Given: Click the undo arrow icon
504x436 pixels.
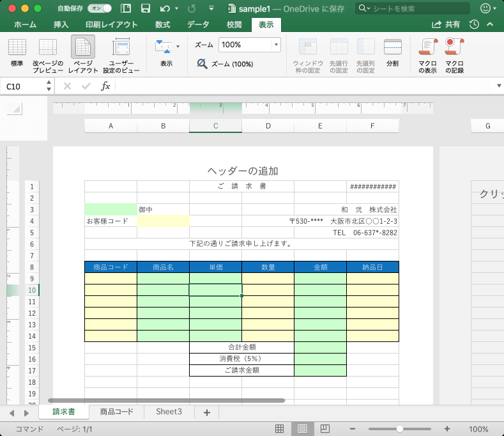Looking at the screenshot, I should coord(165,8).
